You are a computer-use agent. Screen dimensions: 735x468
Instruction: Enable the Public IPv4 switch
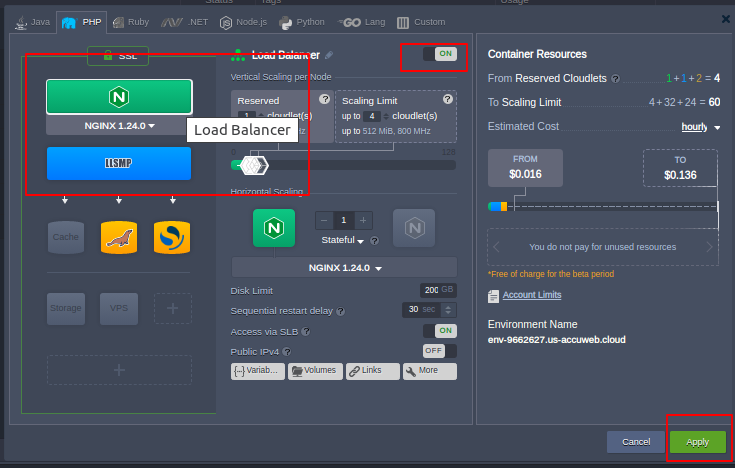[x=440, y=351]
